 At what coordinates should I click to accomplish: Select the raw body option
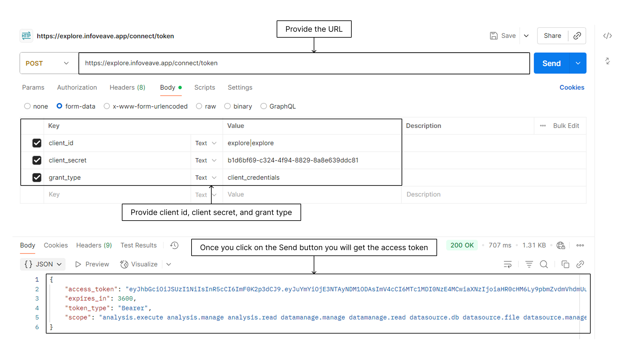click(199, 106)
